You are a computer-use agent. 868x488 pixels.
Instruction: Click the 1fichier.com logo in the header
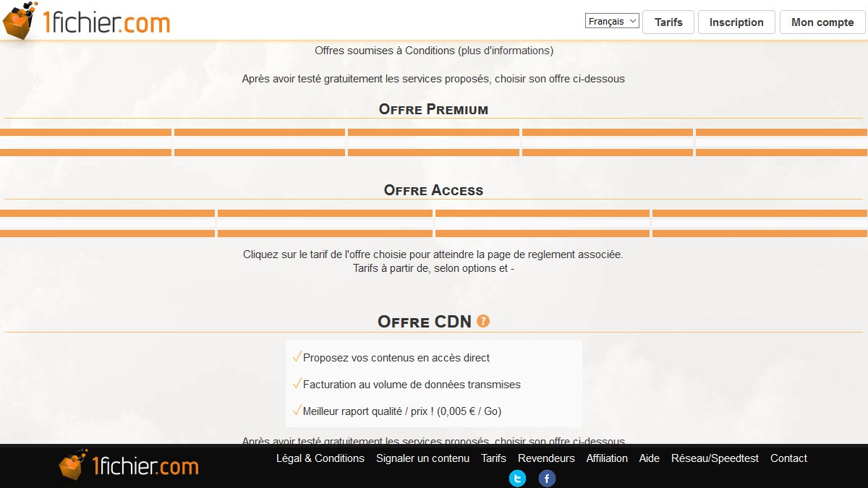click(x=87, y=22)
